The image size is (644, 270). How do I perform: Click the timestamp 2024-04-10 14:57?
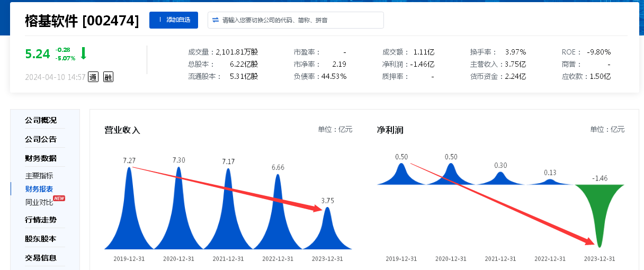pyautogui.click(x=55, y=77)
